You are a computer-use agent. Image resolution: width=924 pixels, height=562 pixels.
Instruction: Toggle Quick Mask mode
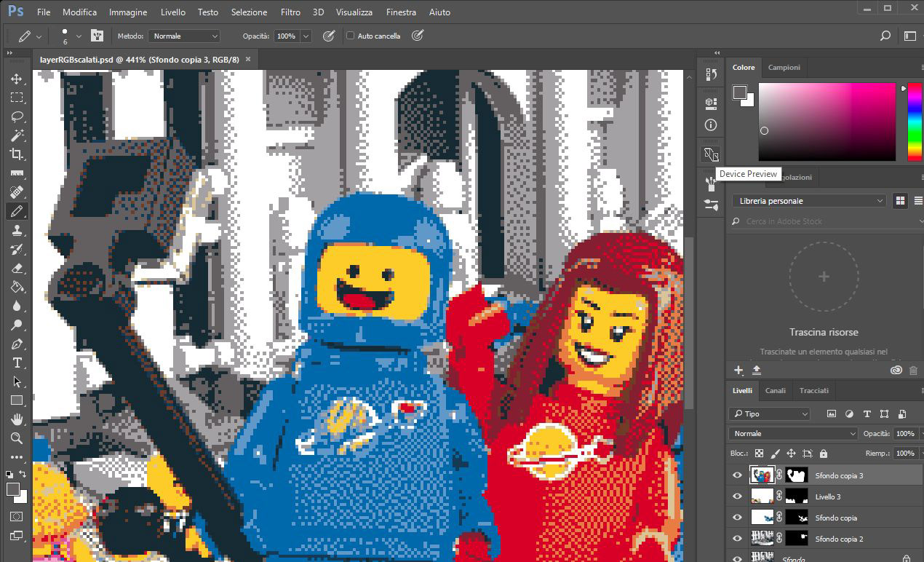[16, 516]
